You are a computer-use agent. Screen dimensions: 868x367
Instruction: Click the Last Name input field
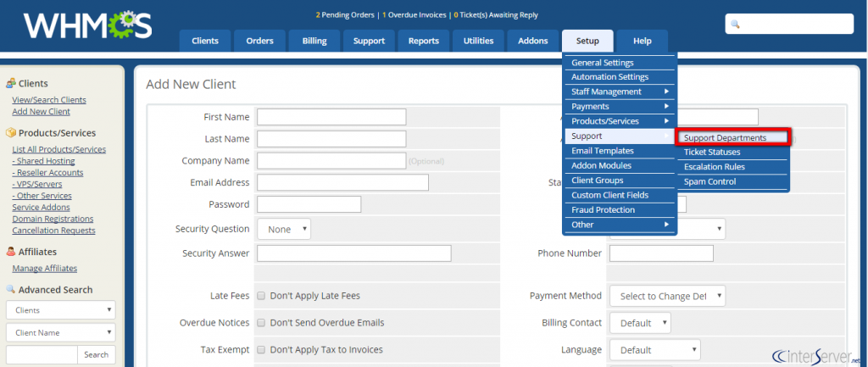[331, 139]
